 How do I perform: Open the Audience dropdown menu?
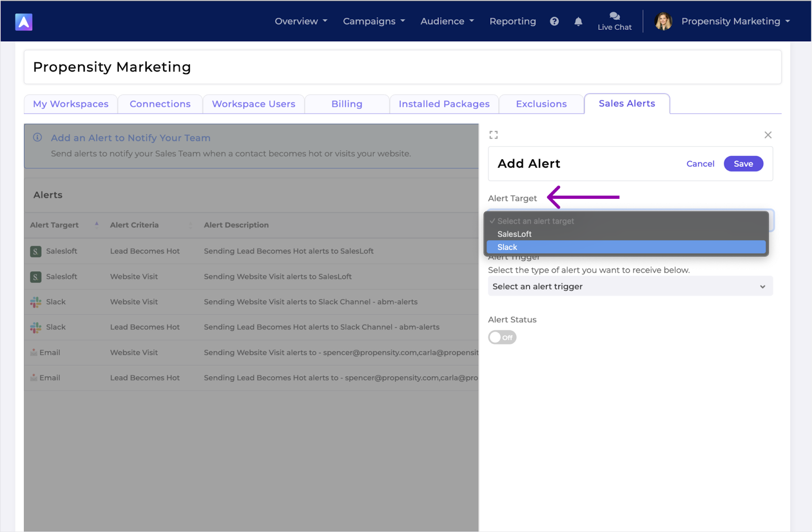click(447, 21)
